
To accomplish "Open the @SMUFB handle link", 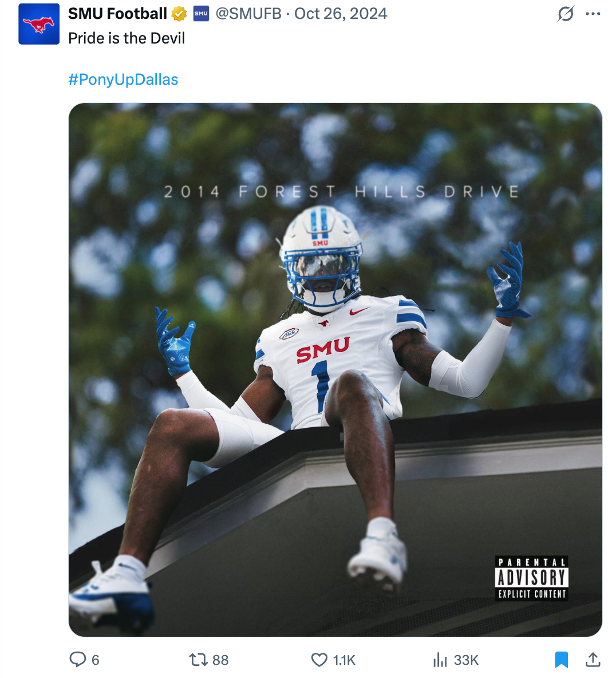I will pyautogui.click(x=248, y=14).
